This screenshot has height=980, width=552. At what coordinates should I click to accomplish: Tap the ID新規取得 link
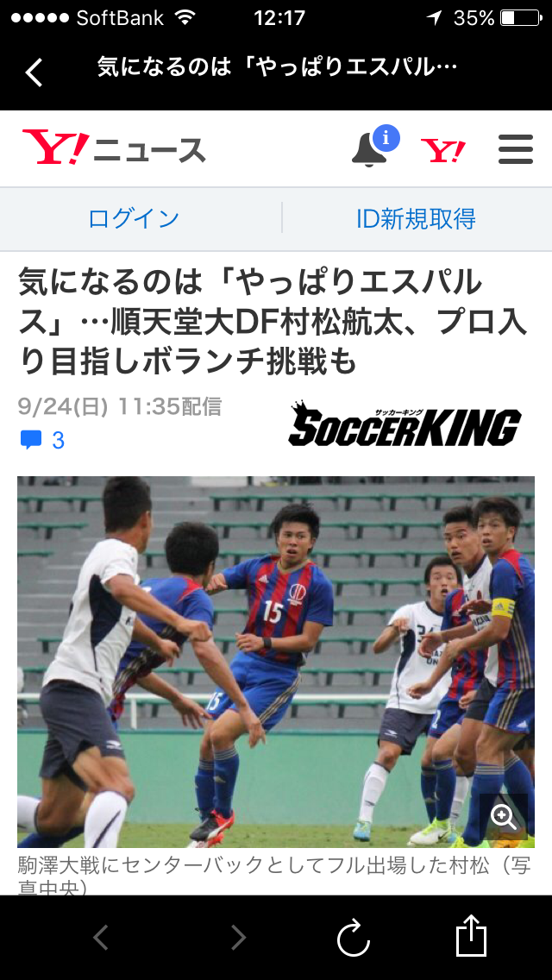point(417,219)
